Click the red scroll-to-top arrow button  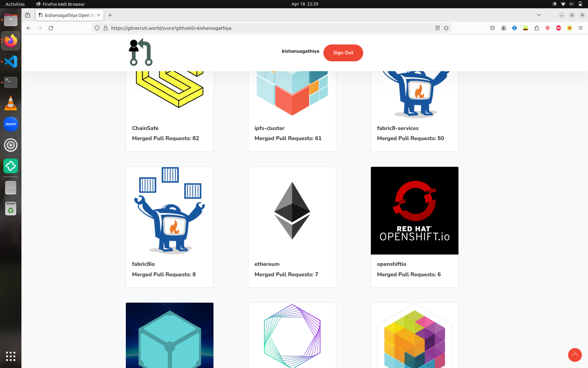pyautogui.click(x=575, y=355)
